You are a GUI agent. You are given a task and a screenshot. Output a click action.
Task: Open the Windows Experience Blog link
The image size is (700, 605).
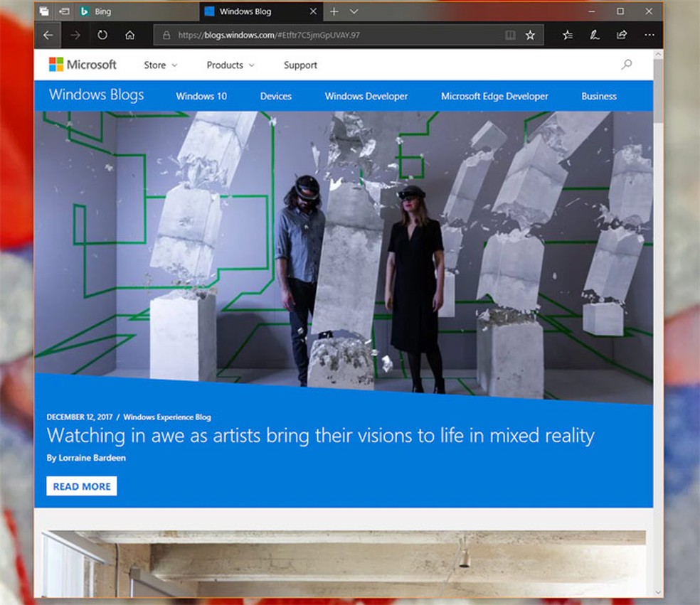167,417
